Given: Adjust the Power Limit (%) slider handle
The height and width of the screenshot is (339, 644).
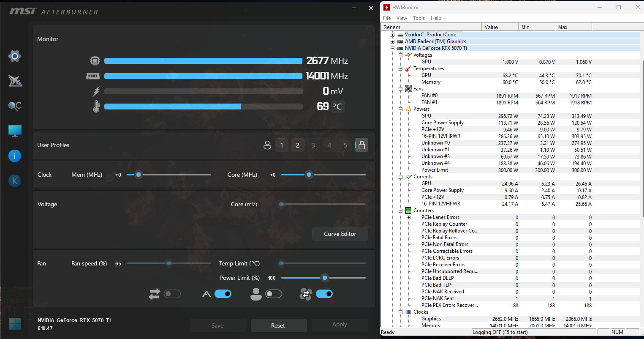Looking at the screenshot, I should (x=324, y=278).
